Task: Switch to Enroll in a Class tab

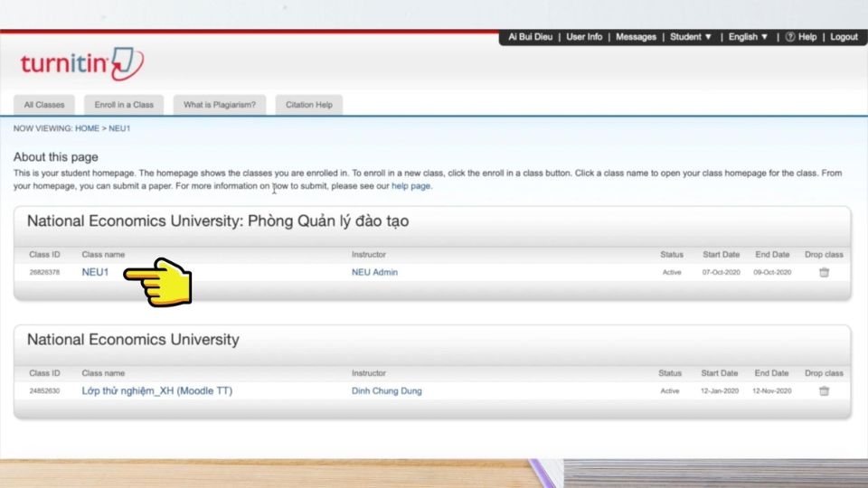Action: pos(124,105)
